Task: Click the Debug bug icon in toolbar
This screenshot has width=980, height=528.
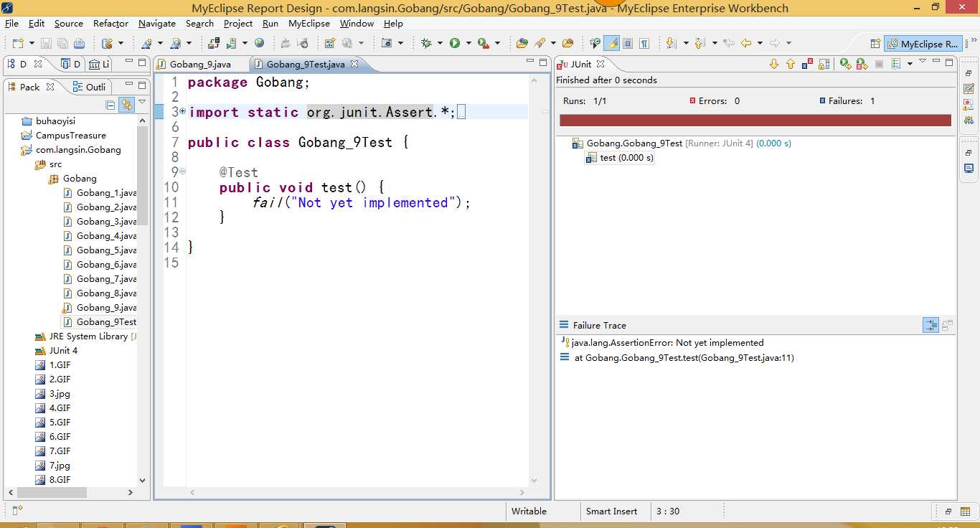Action: pos(426,43)
